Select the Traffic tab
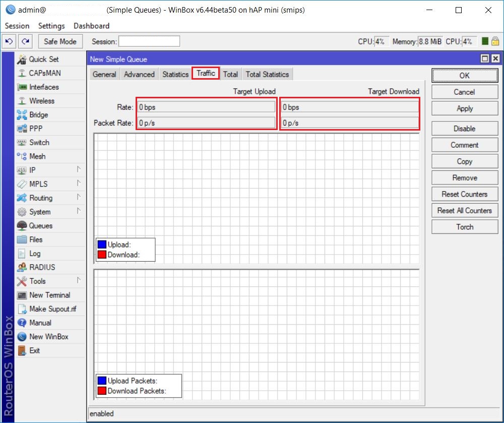Image resolution: width=504 pixels, height=423 pixels. pos(206,73)
